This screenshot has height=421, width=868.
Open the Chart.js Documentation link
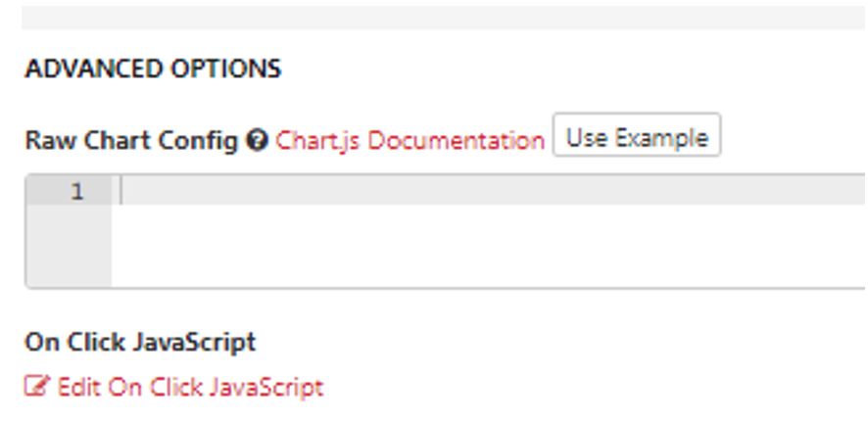coord(410,141)
